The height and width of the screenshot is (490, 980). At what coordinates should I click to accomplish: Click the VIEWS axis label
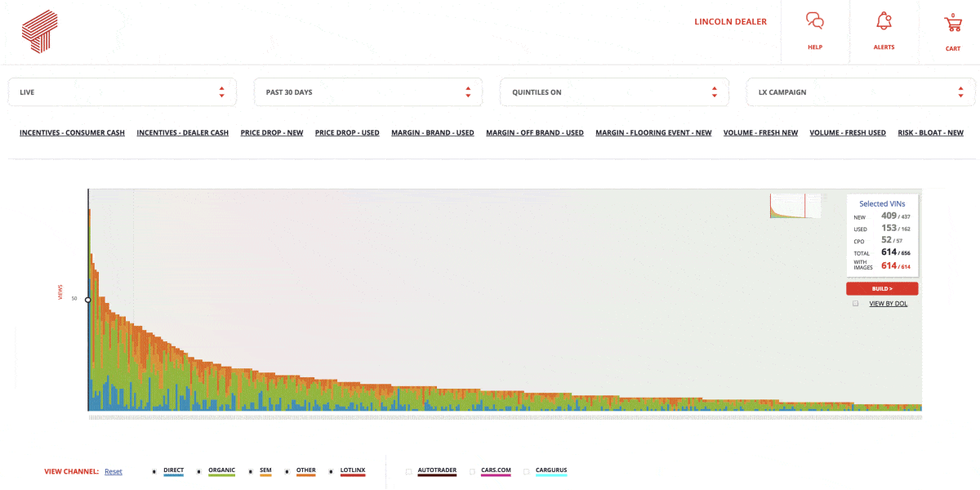point(60,292)
